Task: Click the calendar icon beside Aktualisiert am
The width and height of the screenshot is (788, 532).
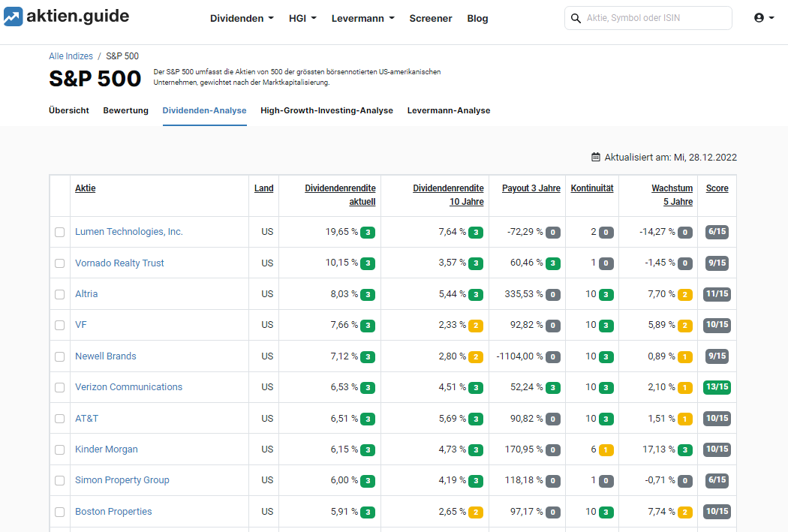Action: 596,158
